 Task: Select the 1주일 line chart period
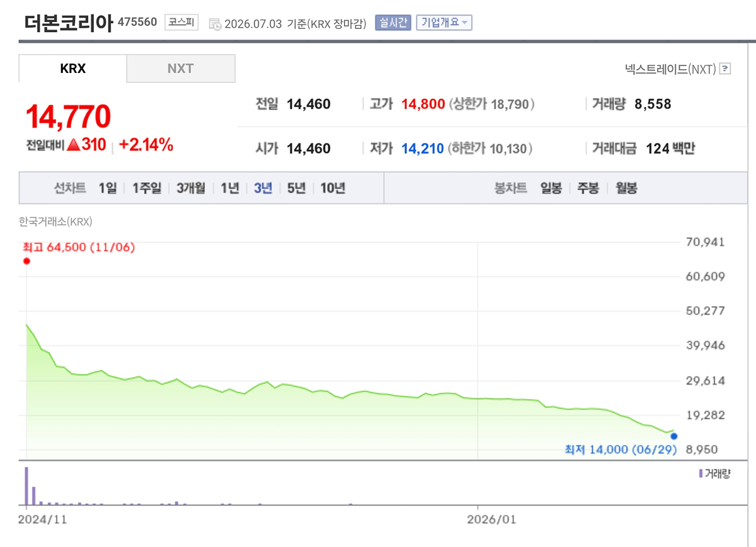(x=146, y=188)
